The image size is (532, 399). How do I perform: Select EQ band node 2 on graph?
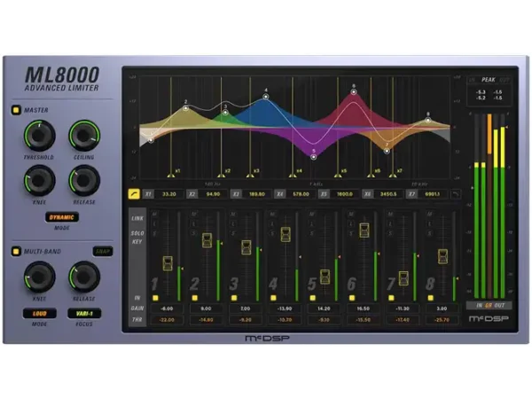(185, 108)
